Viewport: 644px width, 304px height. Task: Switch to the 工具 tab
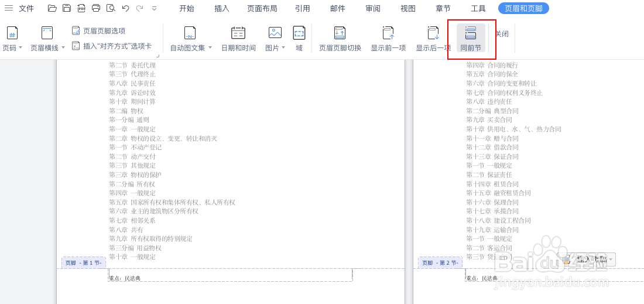pyautogui.click(x=478, y=8)
